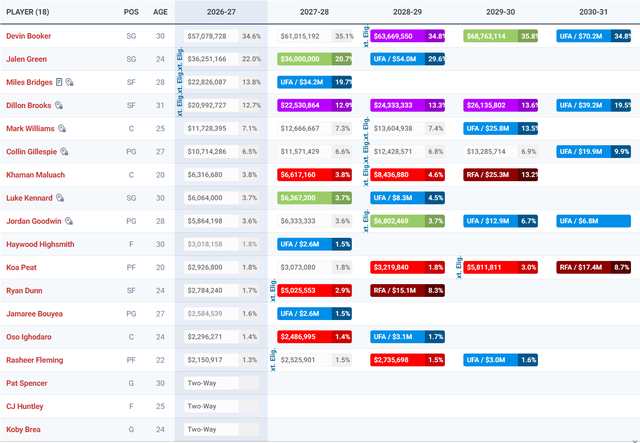This screenshot has height=443, width=640.
Task: Click Pat Spencer's Two-Way contract field
Action: tap(222, 383)
